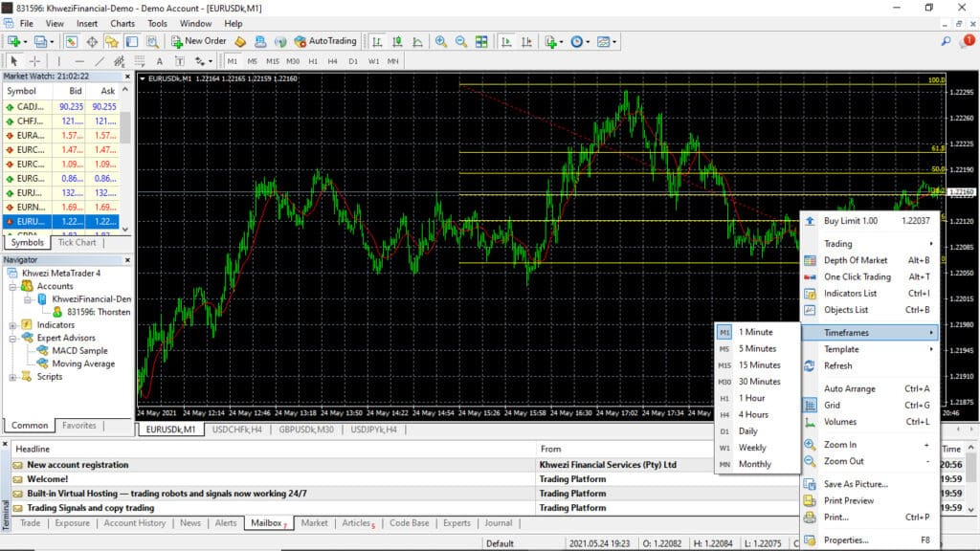The height and width of the screenshot is (551, 980).
Task: Expand the Indicators tree node
Action: 12,325
